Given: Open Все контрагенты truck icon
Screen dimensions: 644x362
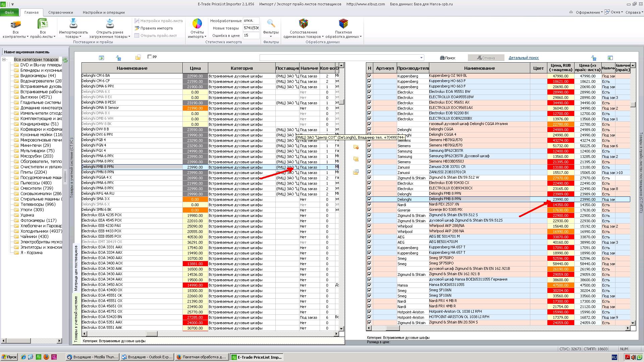Looking at the screenshot, I should (15, 24).
